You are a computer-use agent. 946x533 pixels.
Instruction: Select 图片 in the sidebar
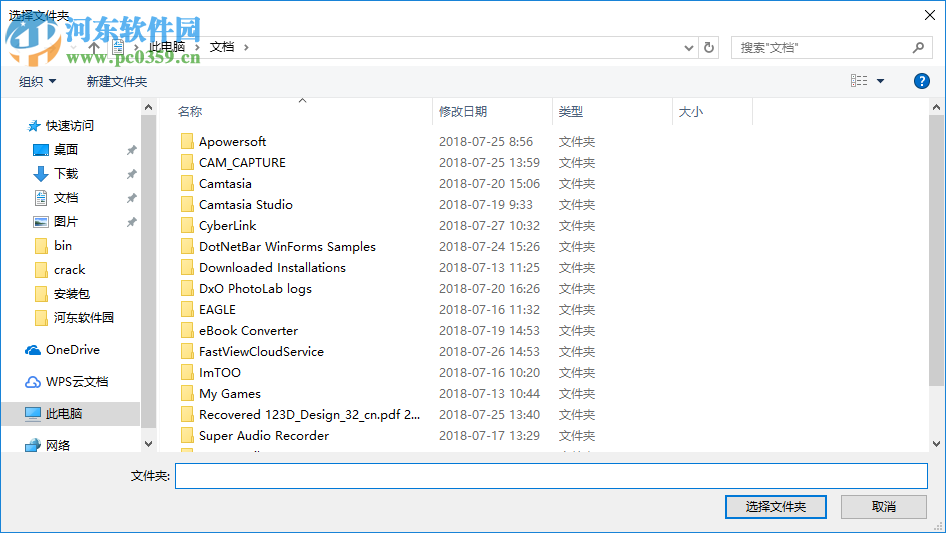click(65, 222)
